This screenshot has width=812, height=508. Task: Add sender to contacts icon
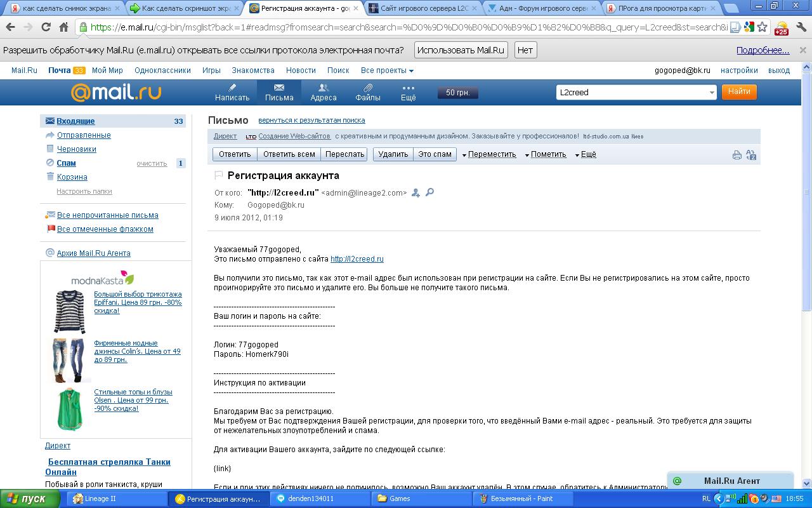[x=416, y=192]
